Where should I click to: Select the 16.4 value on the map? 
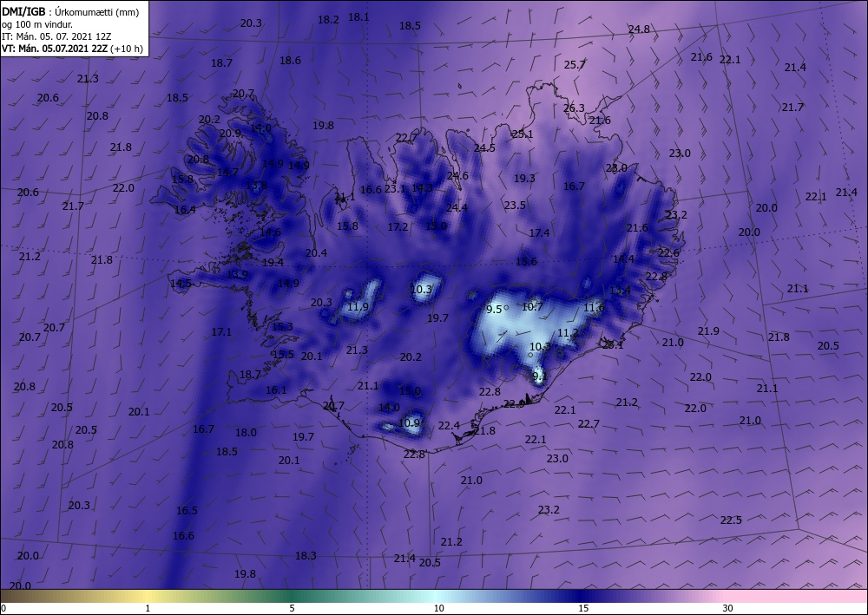(x=185, y=210)
